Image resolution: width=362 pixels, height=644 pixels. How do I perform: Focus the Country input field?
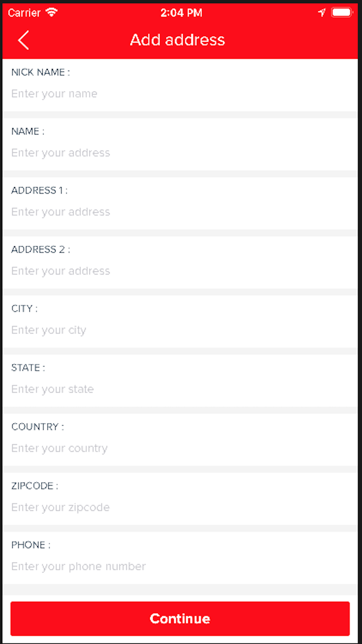tap(180, 448)
